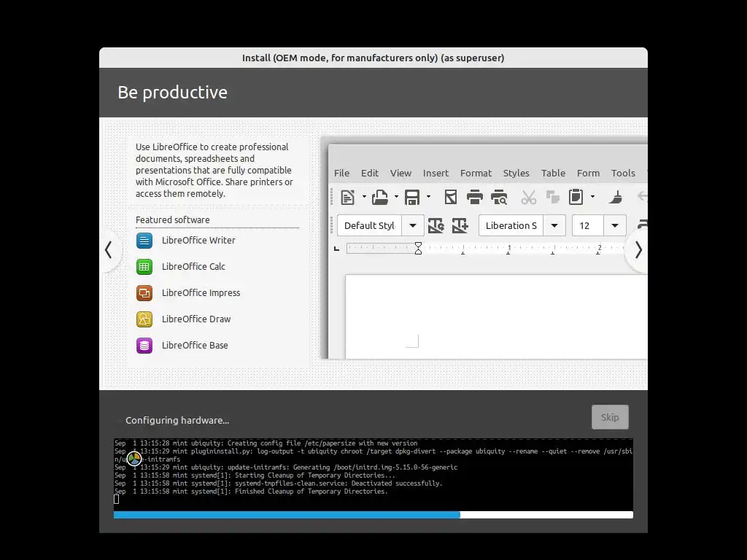Select the LibreOffice Impress label
Screen dimensions: 747x560
coord(201,293)
